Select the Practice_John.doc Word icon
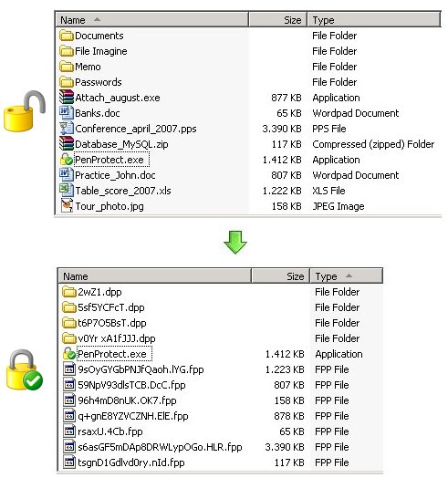 [67, 174]
